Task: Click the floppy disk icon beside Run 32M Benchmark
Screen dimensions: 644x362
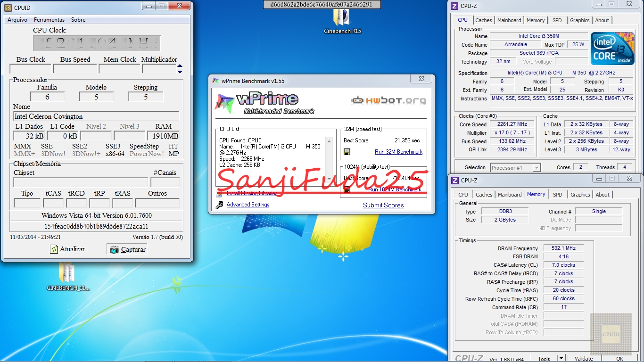Action: [347, 152]
